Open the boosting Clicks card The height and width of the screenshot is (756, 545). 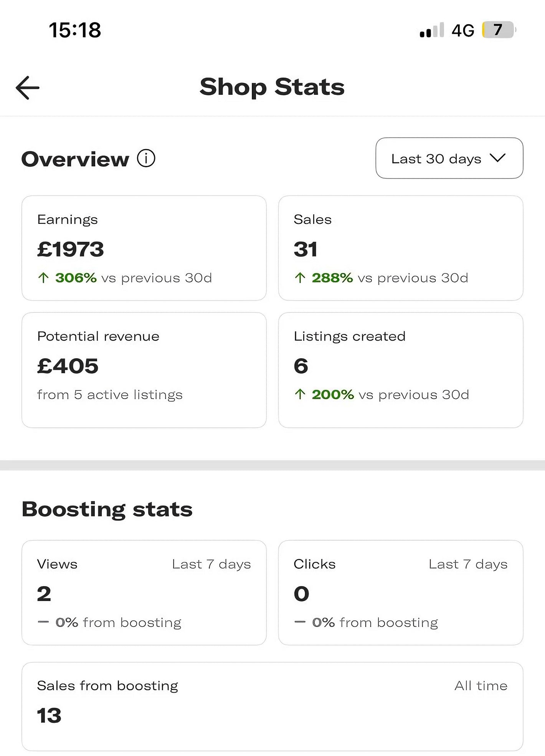[400, 592]
